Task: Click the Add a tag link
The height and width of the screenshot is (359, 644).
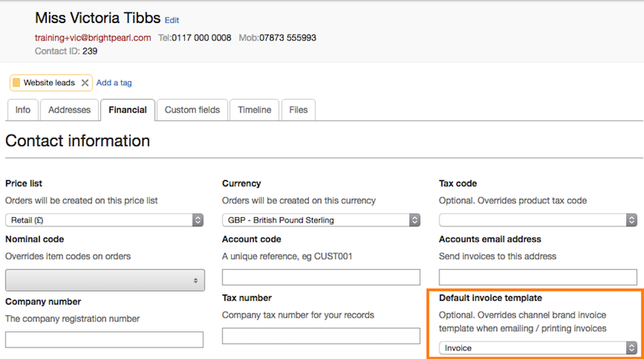Action: (x=114, y=83)
